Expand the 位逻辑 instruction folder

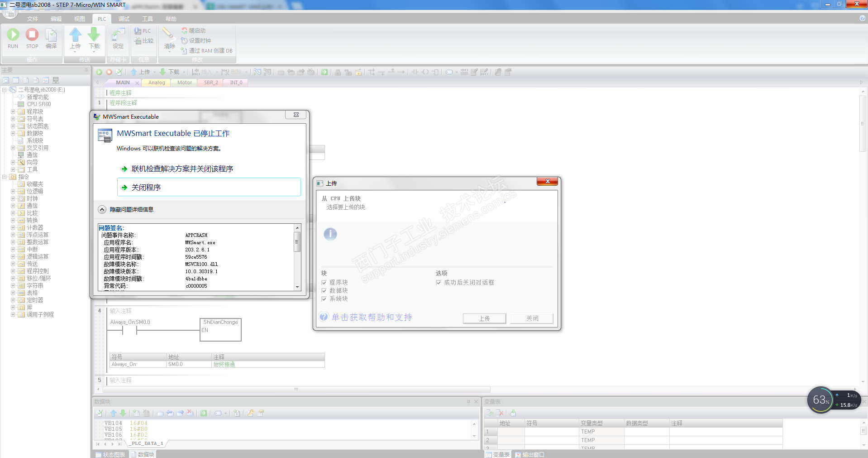(x=13, y=191)
